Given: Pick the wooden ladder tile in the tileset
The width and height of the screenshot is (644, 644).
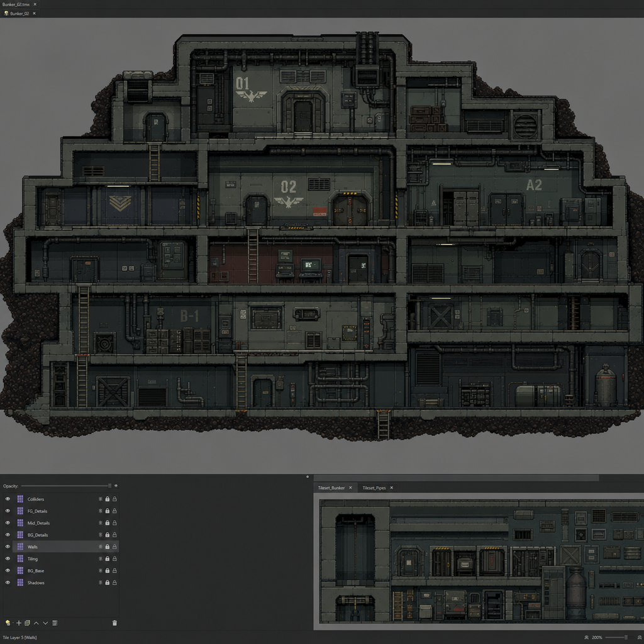Looking at the screenshot, I should point(397,606).
